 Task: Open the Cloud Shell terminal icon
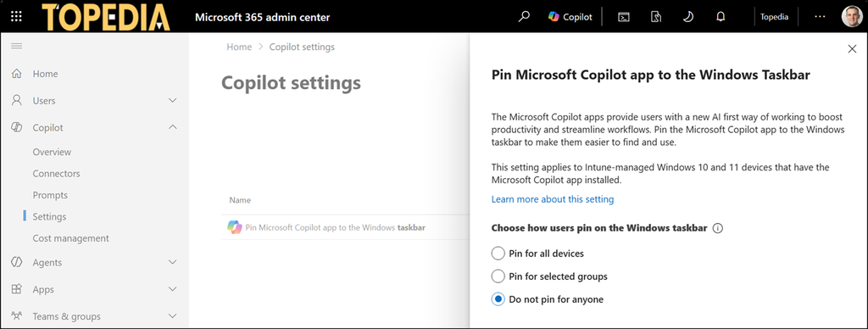623,17
